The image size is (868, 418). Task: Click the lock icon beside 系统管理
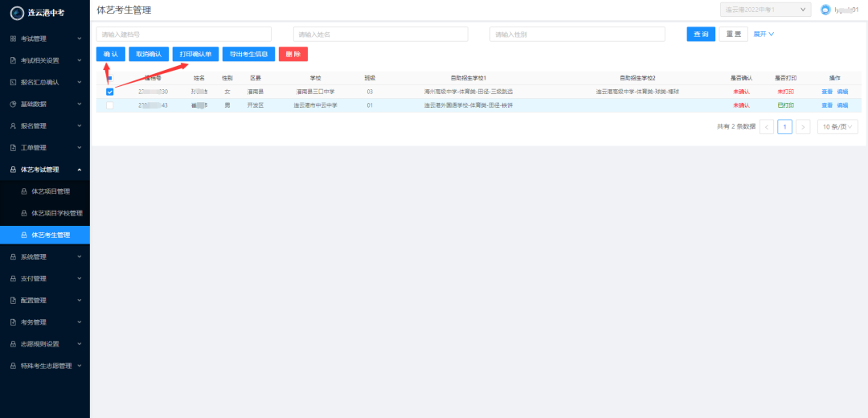point(14,257)
